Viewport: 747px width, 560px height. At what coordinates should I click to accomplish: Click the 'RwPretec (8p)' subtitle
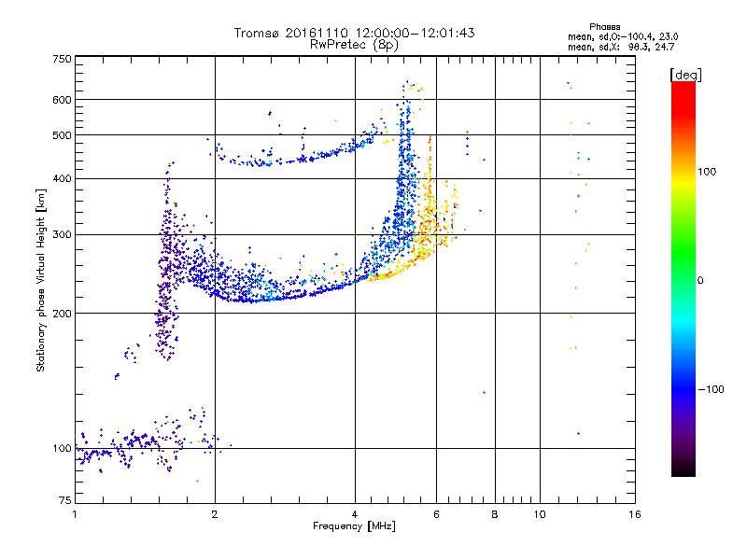point(354,45)
